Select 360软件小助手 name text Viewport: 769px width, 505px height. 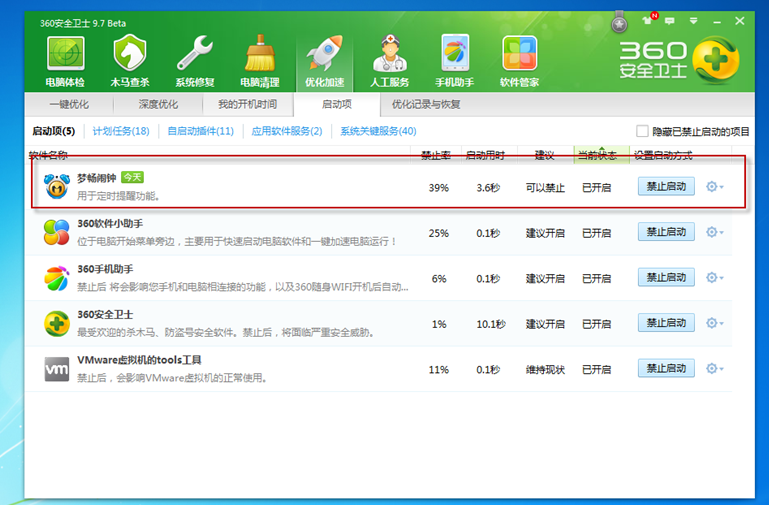pyautogui.click(x=110, y=224)
